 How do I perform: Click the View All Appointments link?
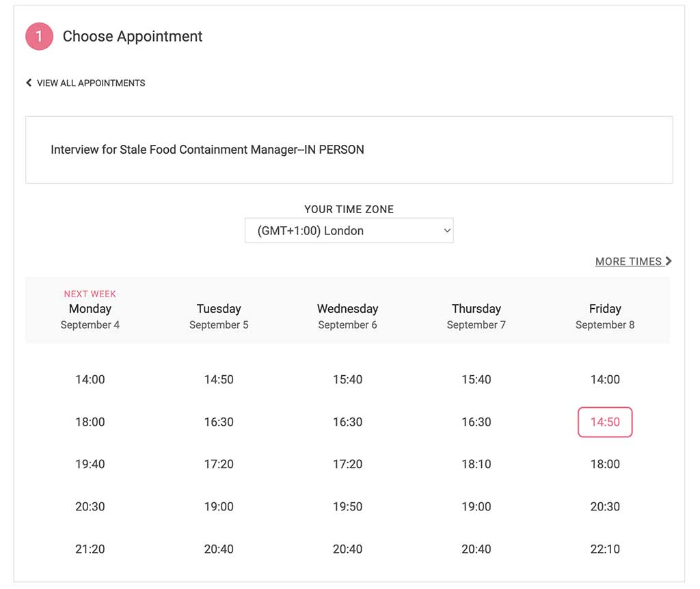[90, 83]
